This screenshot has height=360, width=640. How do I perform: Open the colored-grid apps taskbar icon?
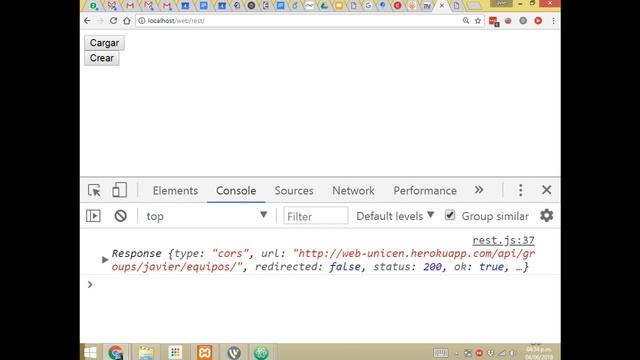click(x=175, y=353)
